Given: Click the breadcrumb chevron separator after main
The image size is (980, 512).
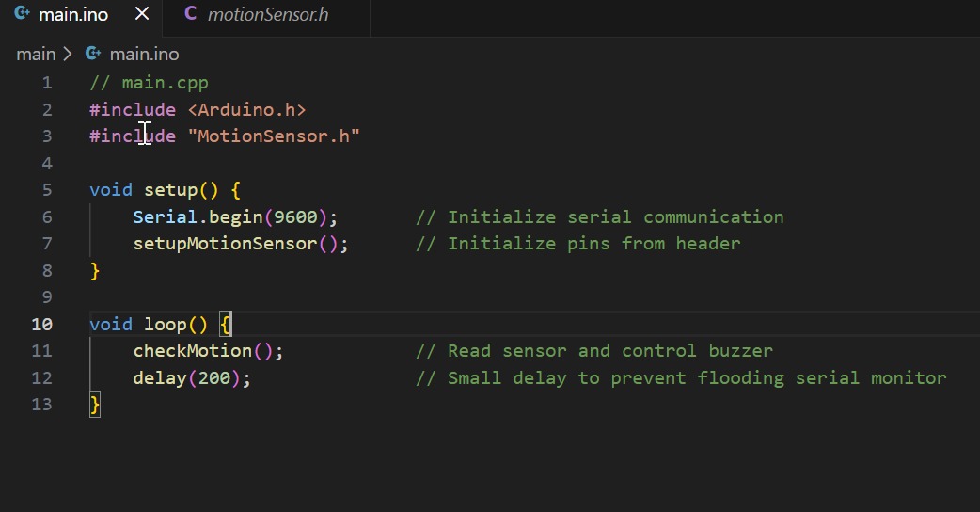Looking at the screenshot, I should [68, 55].
